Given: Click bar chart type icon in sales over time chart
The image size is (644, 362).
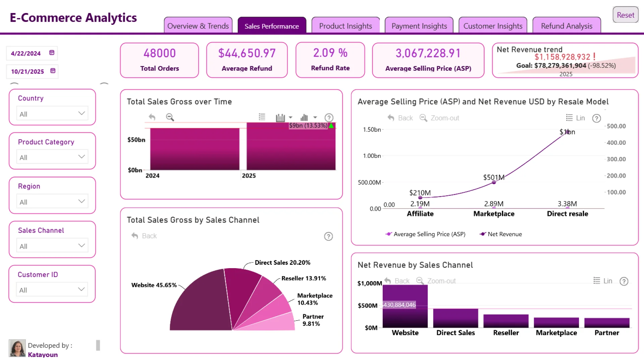Looking at the screenshot, I should coord(304,118).
